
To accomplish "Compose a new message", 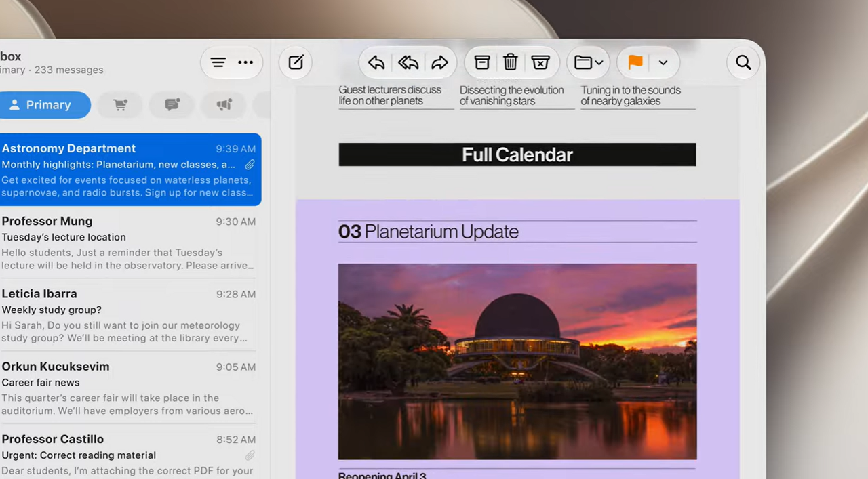I will 296,63.
